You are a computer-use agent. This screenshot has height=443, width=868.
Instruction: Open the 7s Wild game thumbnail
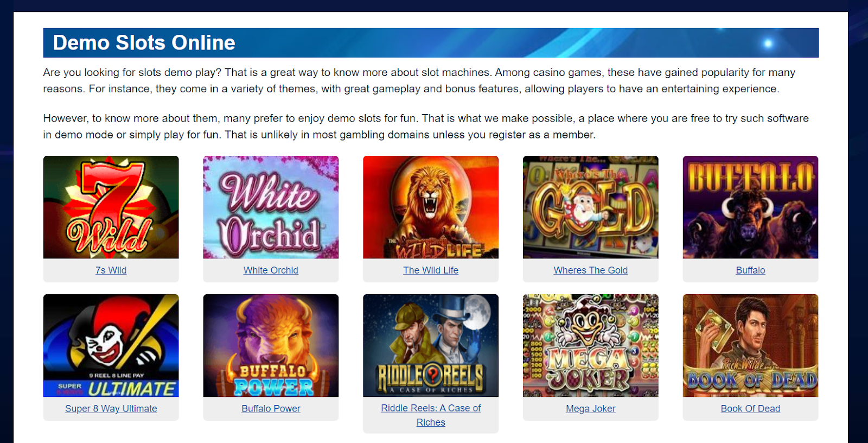coord(111,207)
